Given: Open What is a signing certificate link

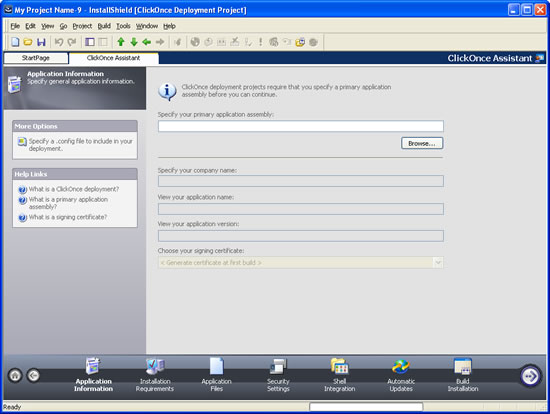Looking at the screenshot, I should pos(68,217).
